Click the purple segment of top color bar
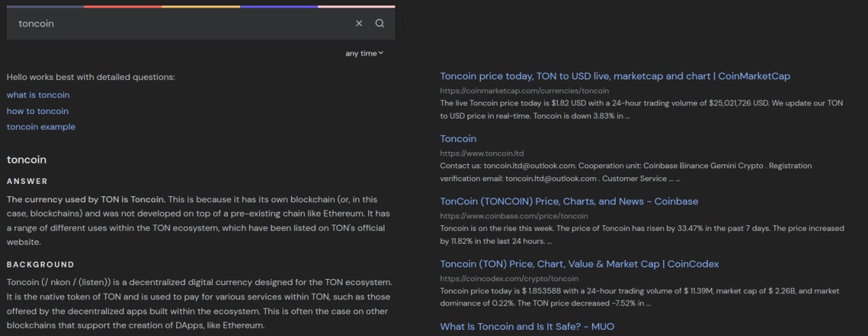Viewport: 868px width, 336px height. (x=279, y=7)
